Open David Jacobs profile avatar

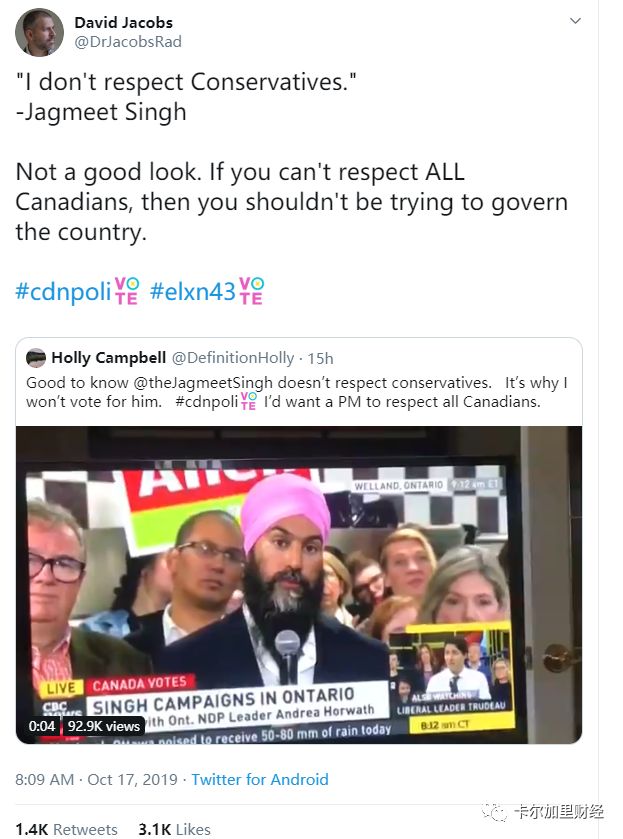[39, 32]
